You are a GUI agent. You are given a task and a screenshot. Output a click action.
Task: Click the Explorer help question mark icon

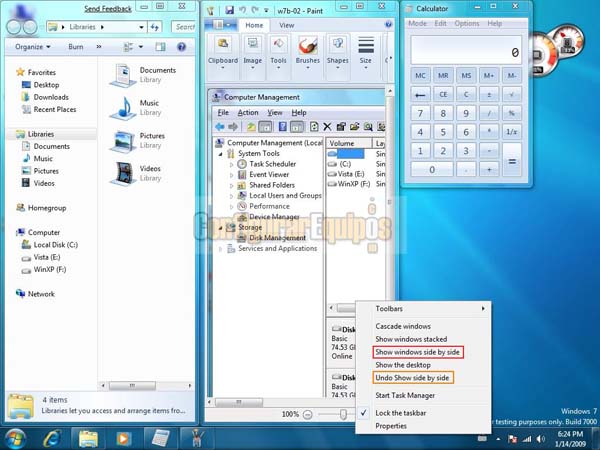181,47
